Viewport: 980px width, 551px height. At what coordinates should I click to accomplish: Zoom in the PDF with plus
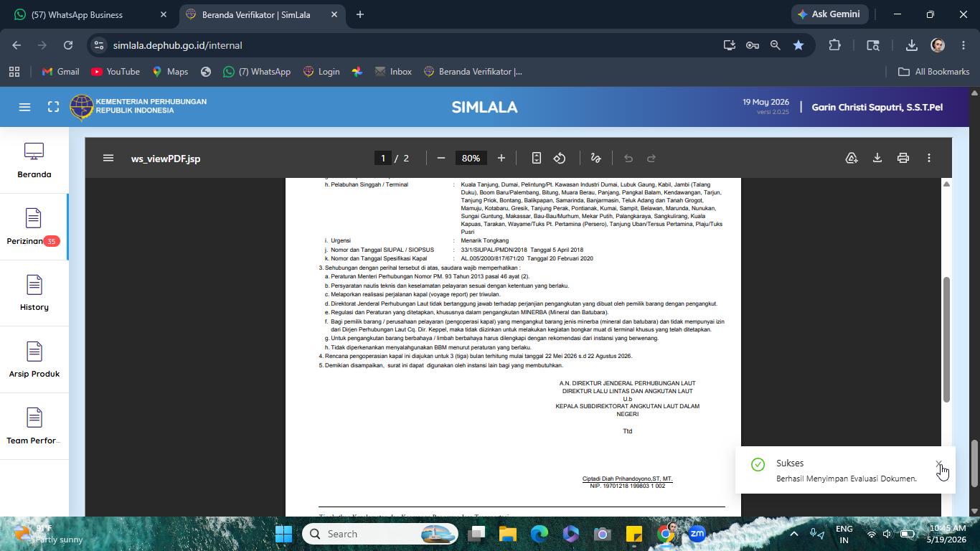click(501, 158)
